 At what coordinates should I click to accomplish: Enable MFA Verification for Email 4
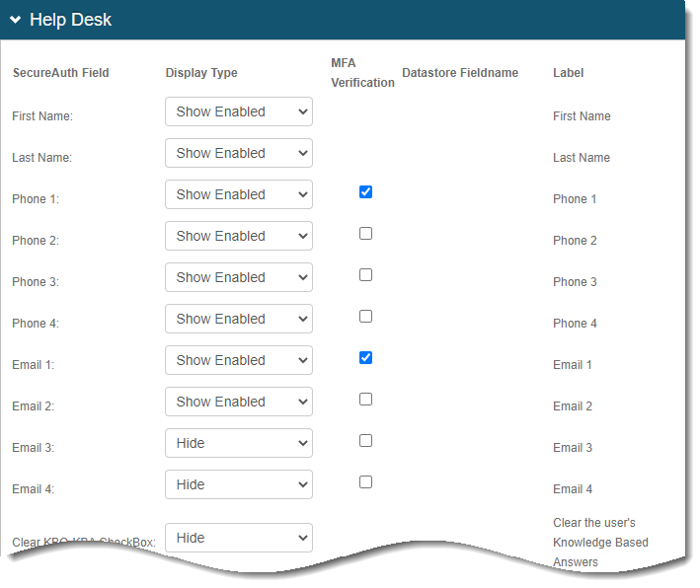tap(365, 482)
